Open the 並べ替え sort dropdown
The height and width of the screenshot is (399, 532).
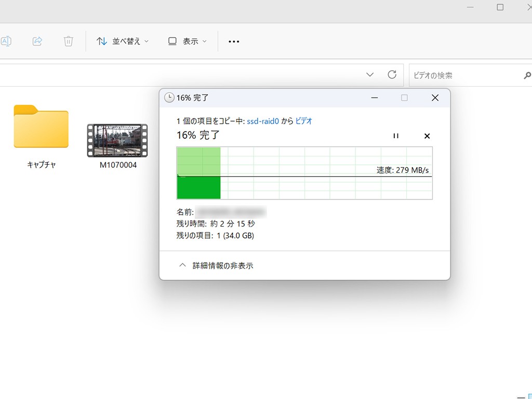123,42
